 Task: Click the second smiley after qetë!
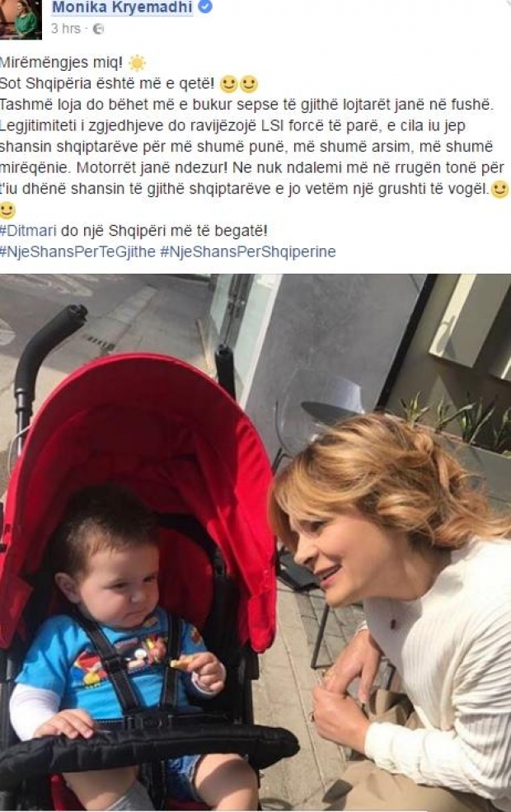click(249, 84)
